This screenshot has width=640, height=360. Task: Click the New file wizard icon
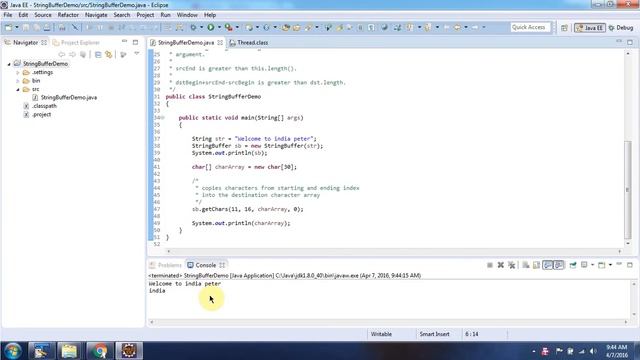click(x=8, y=27)
